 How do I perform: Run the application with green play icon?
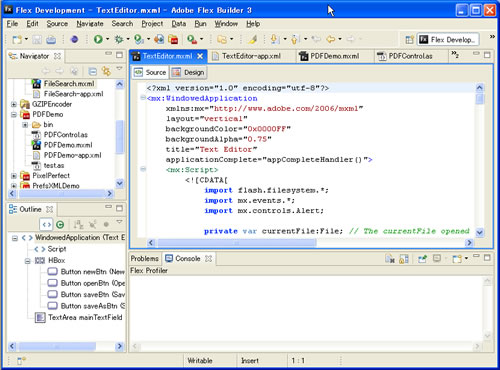coord(98,39)
